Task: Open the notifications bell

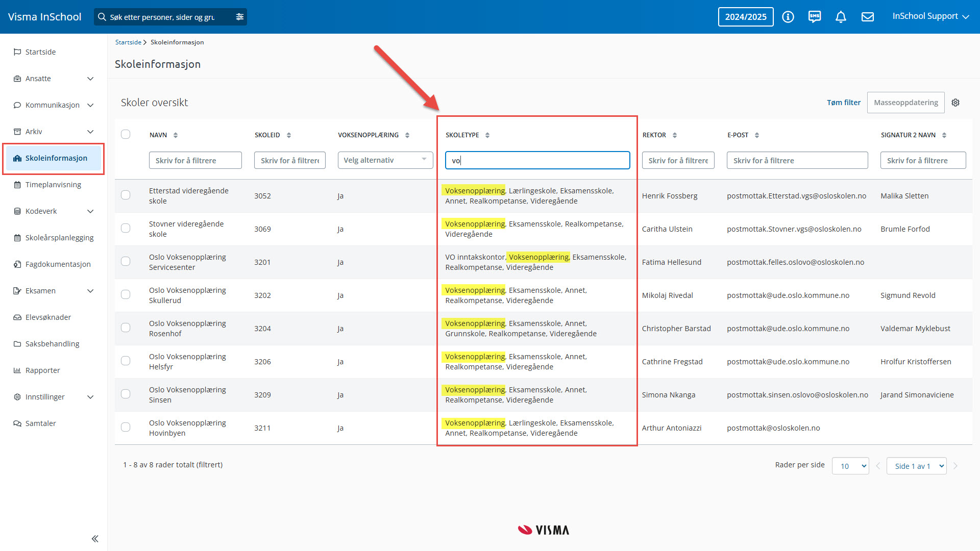Action: 841,17
